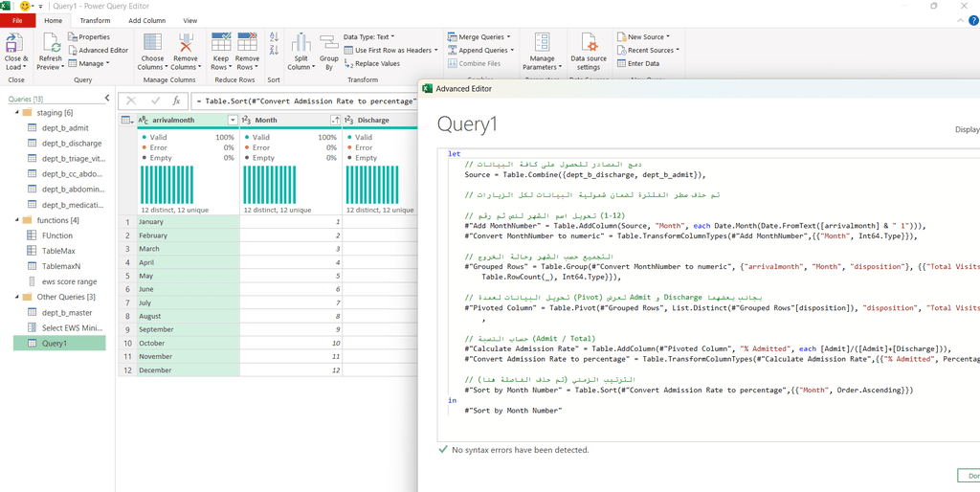The height and width of the screenshot is (492, 980).
Task: Click the Manage Parameters icon
Action: (542, 44)
